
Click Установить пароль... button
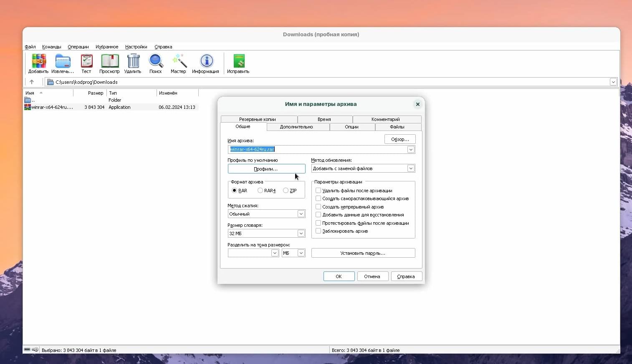pyautogui.click(x=363, y=253)
